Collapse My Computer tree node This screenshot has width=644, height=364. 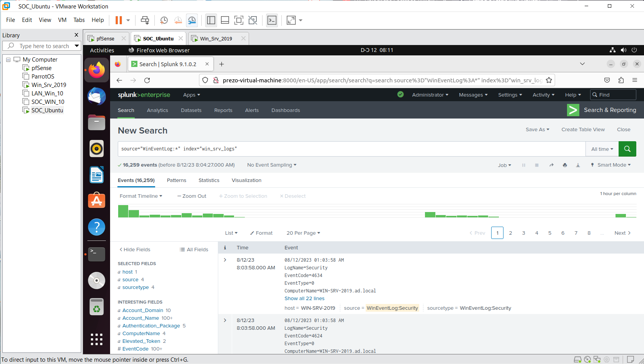tap(8, 60)
